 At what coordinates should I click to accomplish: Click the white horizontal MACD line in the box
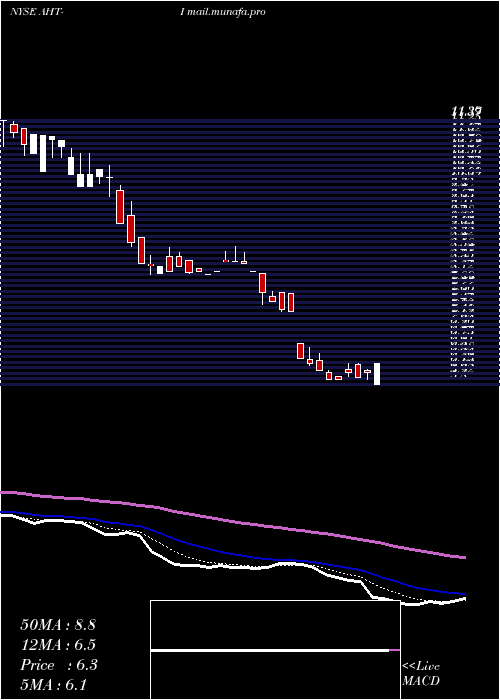270,650
